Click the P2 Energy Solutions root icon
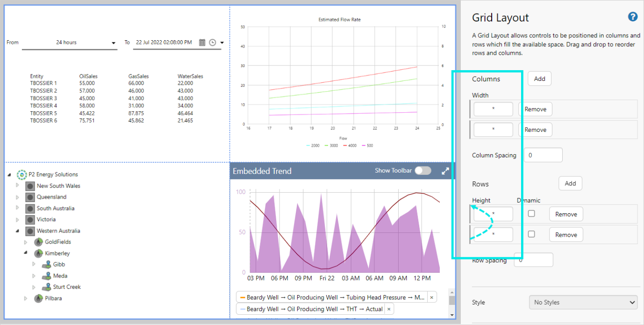This screenshot has width=644, height=325. click(21, 174)
